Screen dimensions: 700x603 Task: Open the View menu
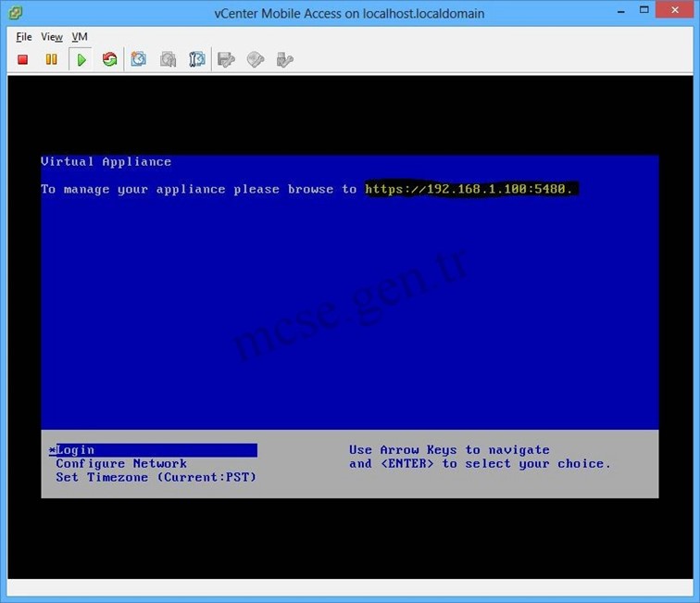click(x=52, y=37)
